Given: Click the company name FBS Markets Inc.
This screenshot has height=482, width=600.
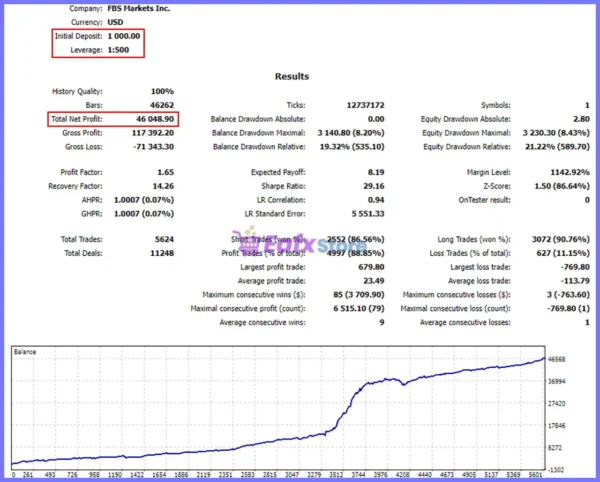Looking at the screenshot, I should click(139, 8).
